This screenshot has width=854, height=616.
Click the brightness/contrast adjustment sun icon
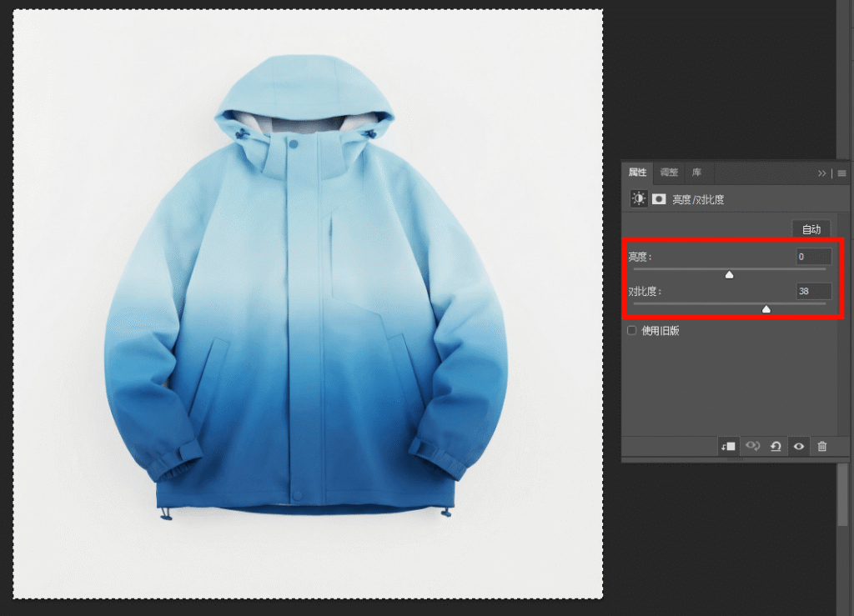coord(639,199)
